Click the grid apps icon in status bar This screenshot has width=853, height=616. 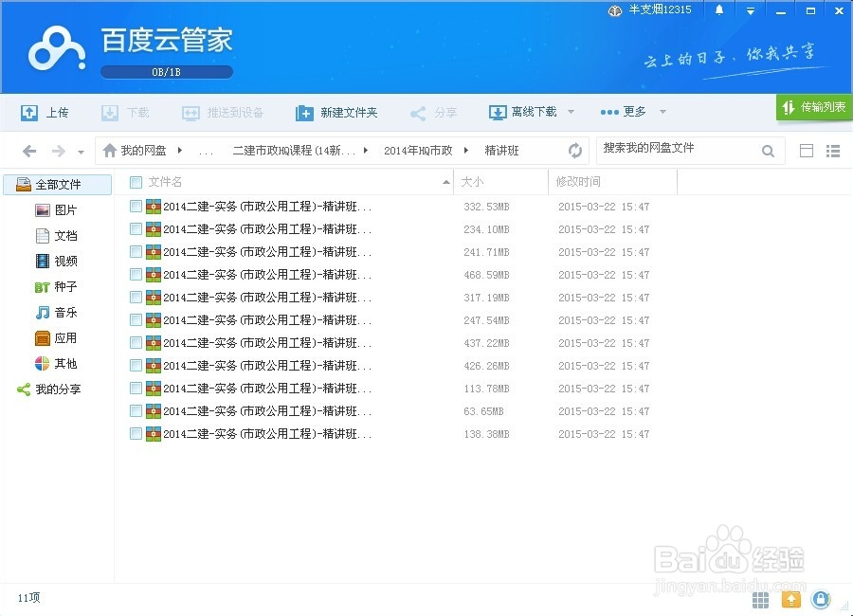click(x=760, y=600)
